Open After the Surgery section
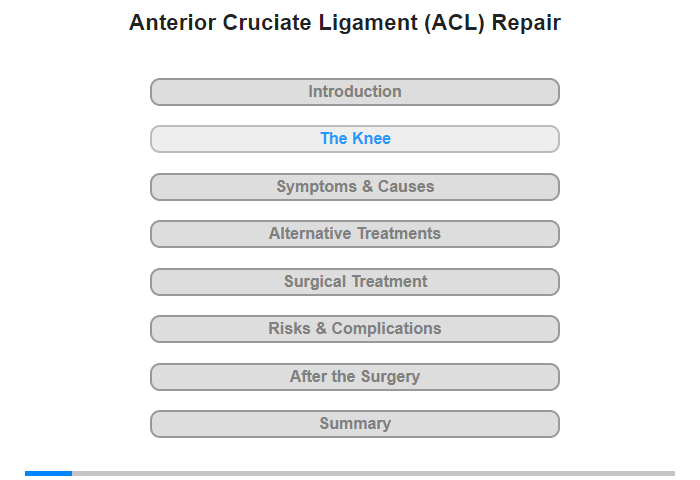The height and width of the screenshot is (480, 700). pos(355,377)
